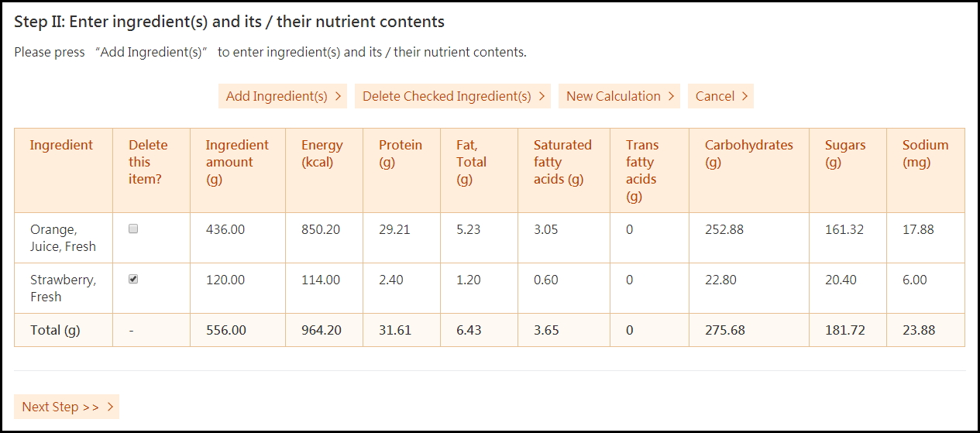Image resolution: width=980 pixels, height=433 pixels.
Task: Click the Orange Juice amount 436.00
Action: click(x=225, y=229)
